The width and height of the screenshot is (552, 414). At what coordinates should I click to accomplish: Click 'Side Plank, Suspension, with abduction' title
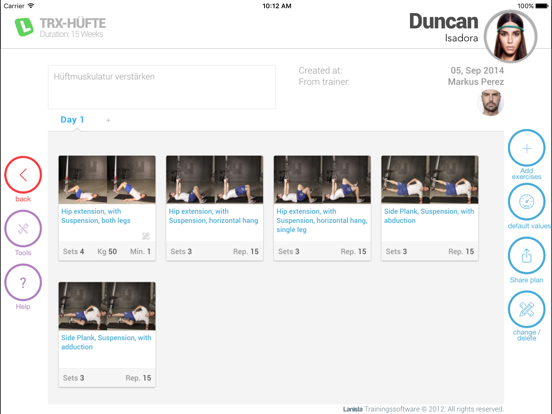(429, 216)
